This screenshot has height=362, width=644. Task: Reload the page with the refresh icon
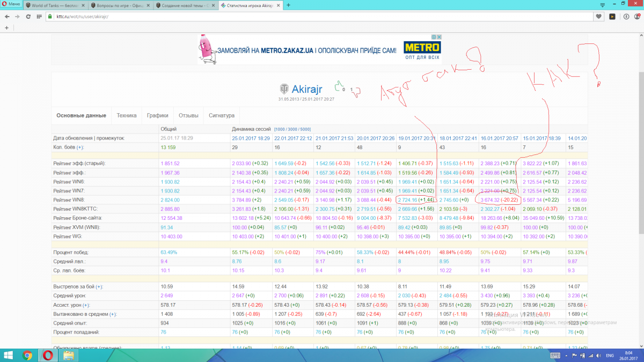(x=27, y=17)
